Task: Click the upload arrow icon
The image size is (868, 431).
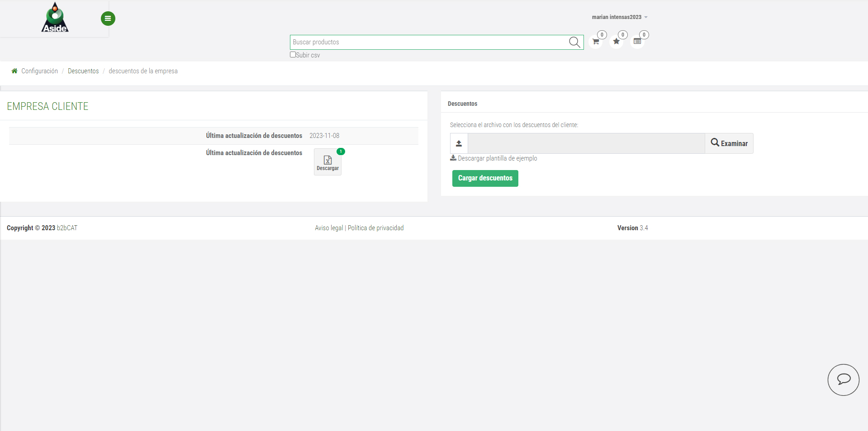Action: point(459,143)
